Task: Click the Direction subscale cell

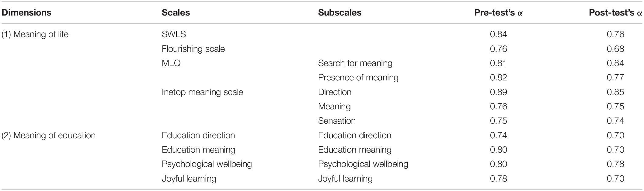Action: 335,92
